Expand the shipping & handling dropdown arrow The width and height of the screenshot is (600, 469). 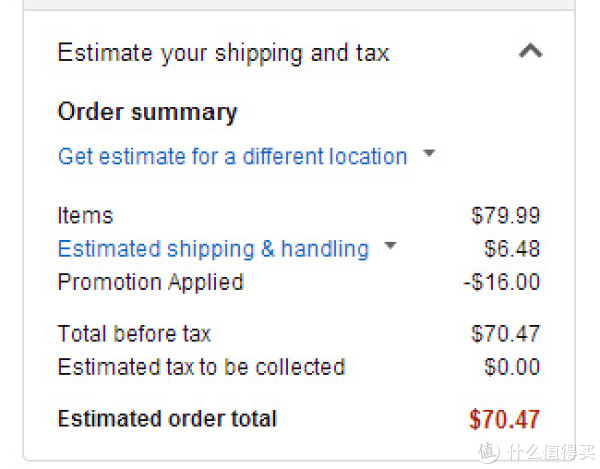point(390,245)
